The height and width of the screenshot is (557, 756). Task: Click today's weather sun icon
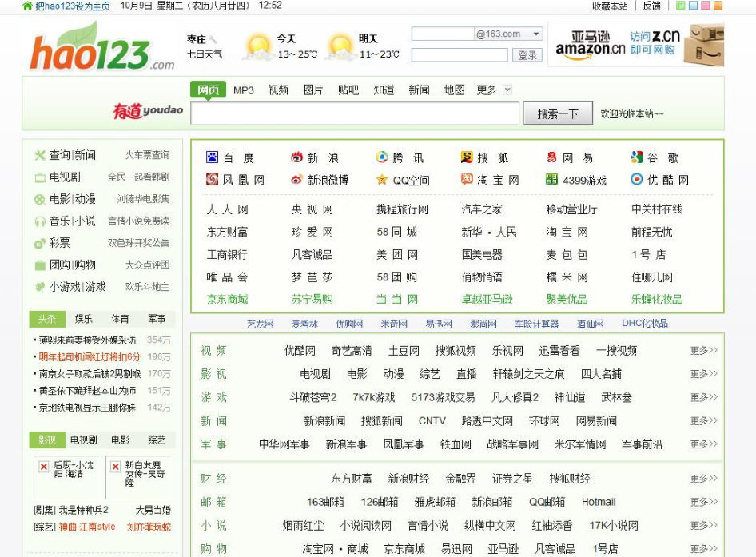(258, 47)
